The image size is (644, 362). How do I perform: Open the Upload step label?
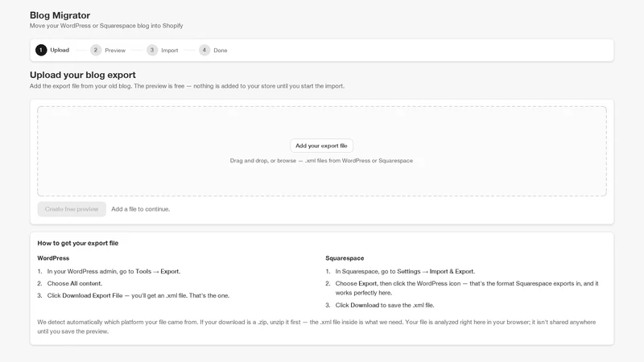(x=60, y=50)
